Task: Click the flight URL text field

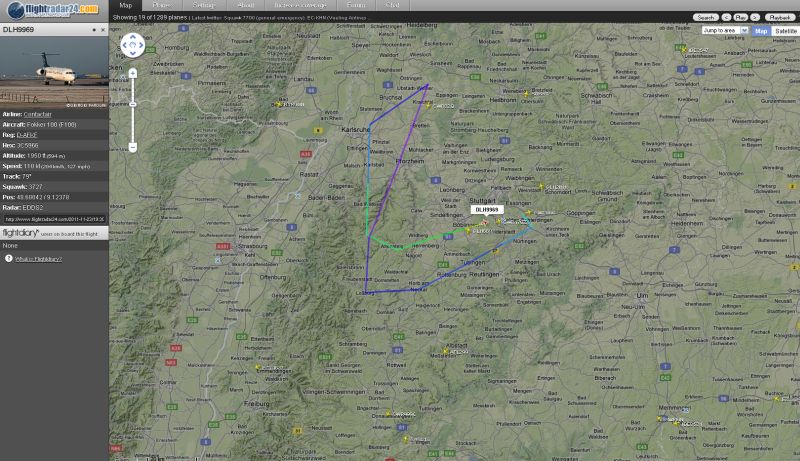Action: (x=54, y=219)
